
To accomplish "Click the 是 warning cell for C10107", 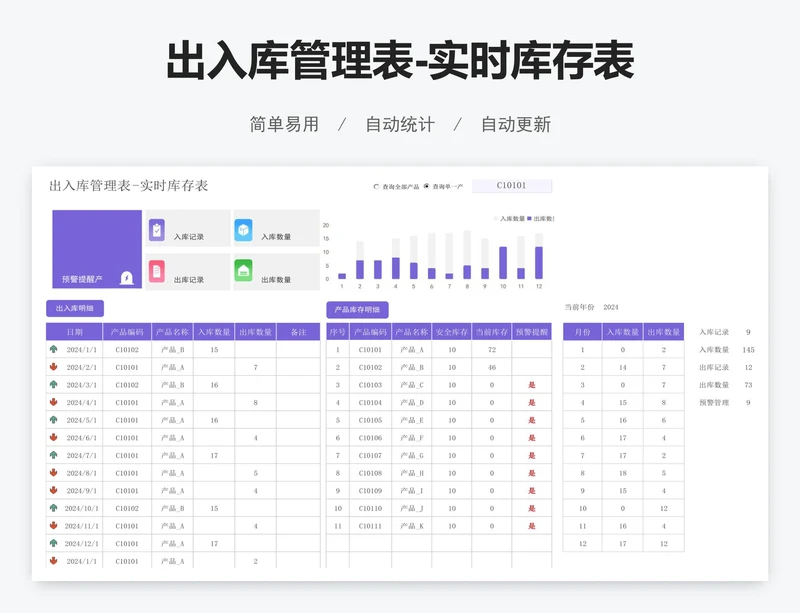I will [x=532, y=455].
